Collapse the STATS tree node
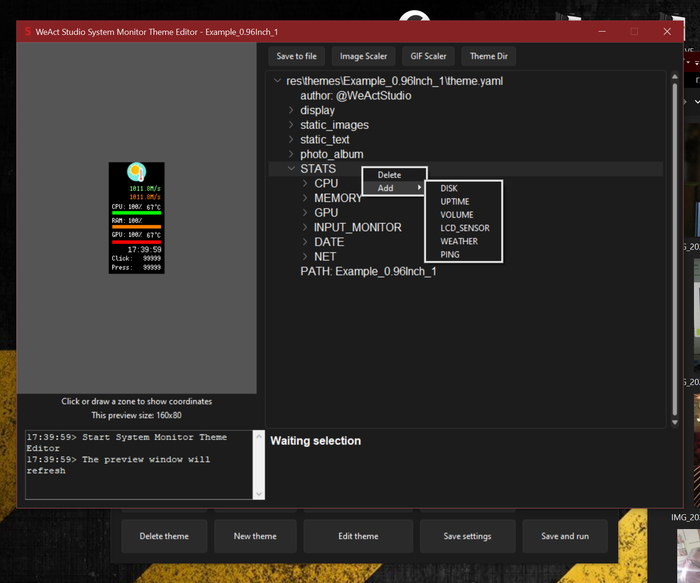 pos(291,169)
